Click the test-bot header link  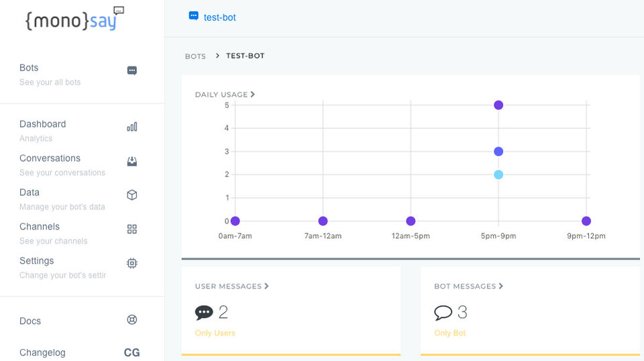(x=220, y=17)
